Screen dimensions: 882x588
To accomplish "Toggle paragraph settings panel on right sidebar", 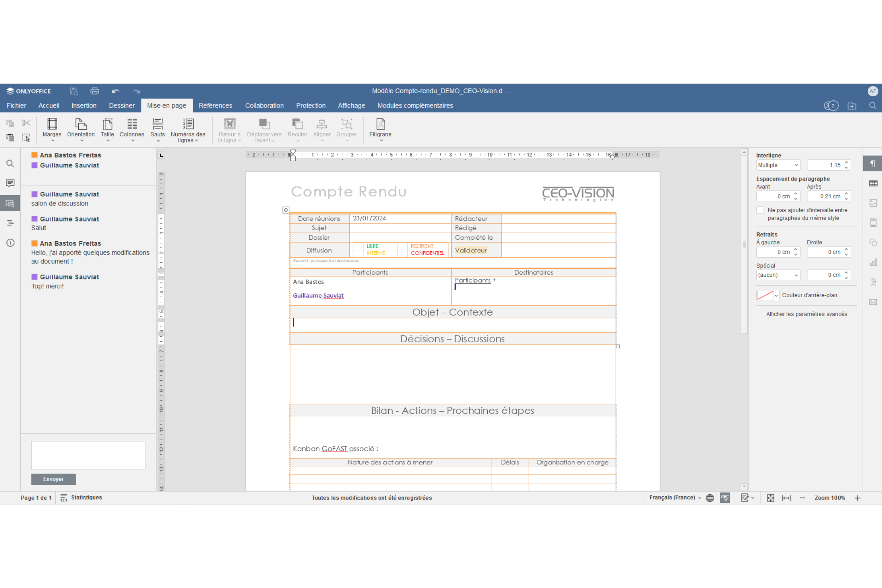I will point(873,164).
